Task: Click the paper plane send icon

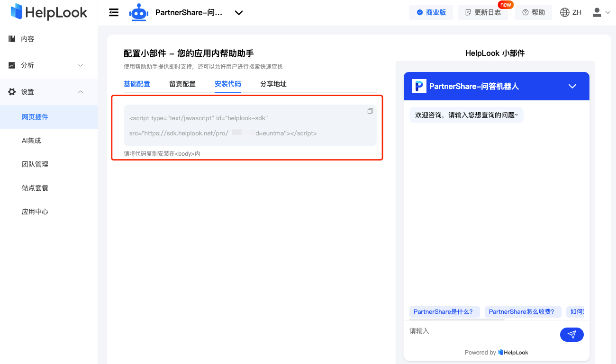Action: pos(571,334)
